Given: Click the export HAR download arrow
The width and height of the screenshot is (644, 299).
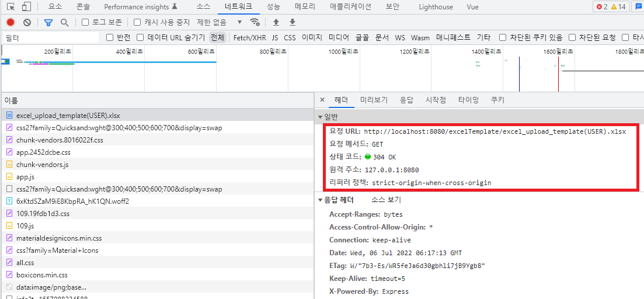Looking at the screenshot, I should pyautogui.click(x=293, y=22).
